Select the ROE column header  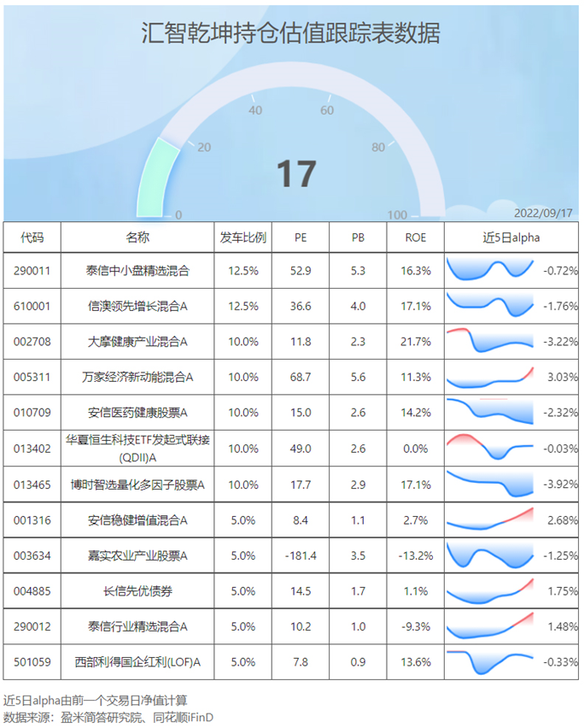pos(416,238)
